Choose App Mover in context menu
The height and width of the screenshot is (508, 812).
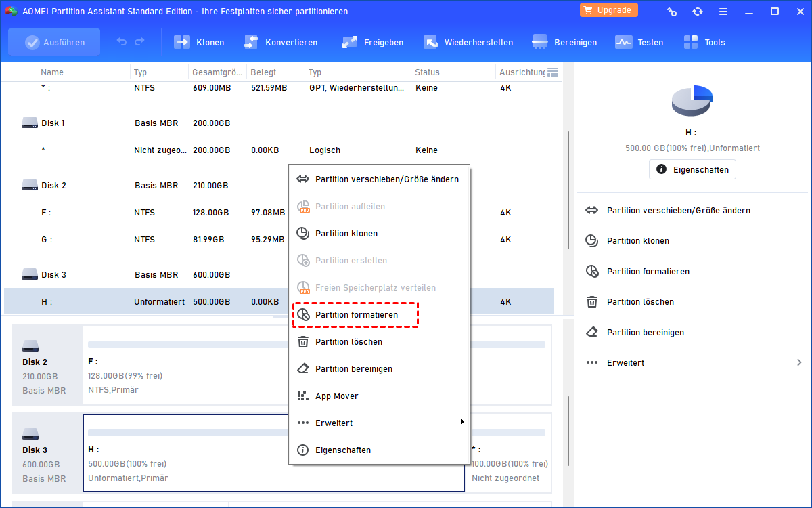pyautogui.click(x=379, y=396)
